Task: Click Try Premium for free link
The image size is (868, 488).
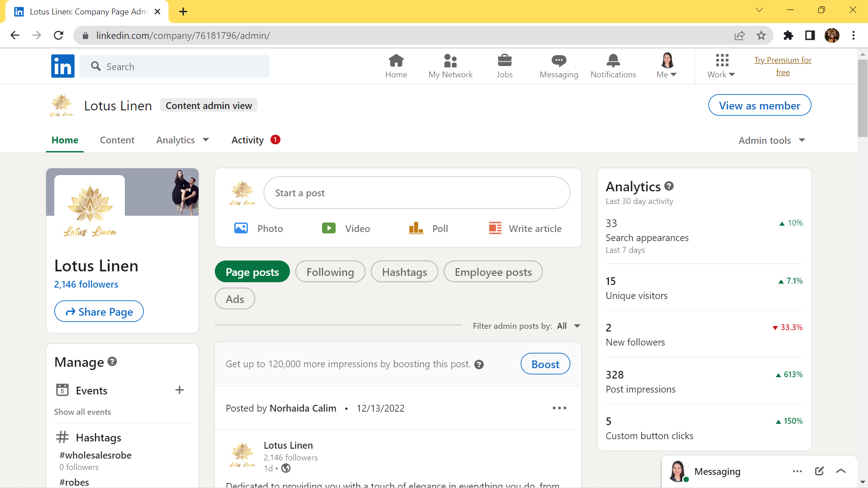Action: tap(783, 66)
